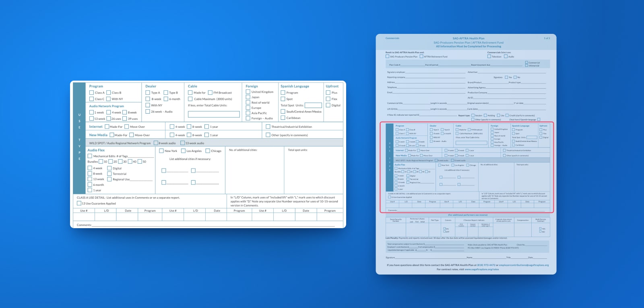Tick Digital in enlarged Upfront section
644x308 pixels.
[x=328, y=105]
